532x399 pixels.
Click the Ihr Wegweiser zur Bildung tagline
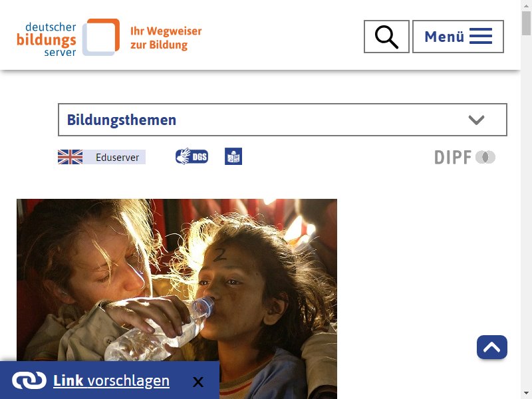pos(166,38)
